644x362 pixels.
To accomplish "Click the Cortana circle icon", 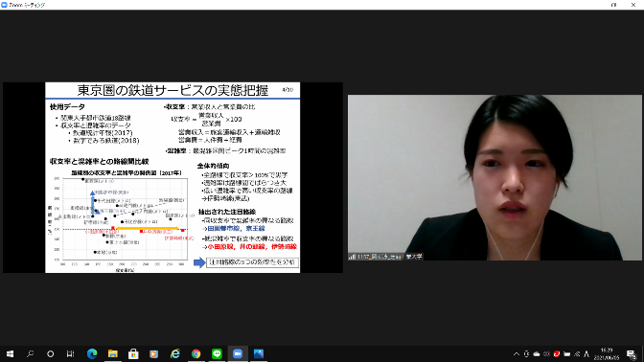I will (51, 353).
